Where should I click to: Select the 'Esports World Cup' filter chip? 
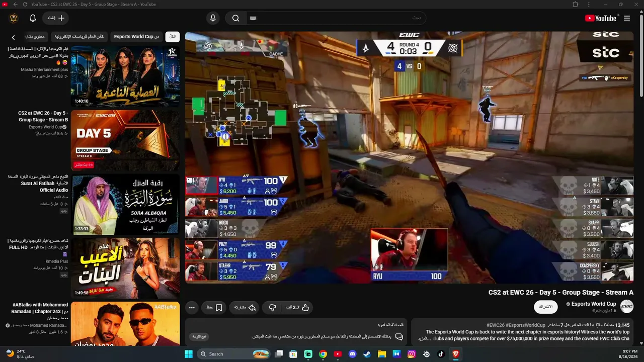click(136, 37)
